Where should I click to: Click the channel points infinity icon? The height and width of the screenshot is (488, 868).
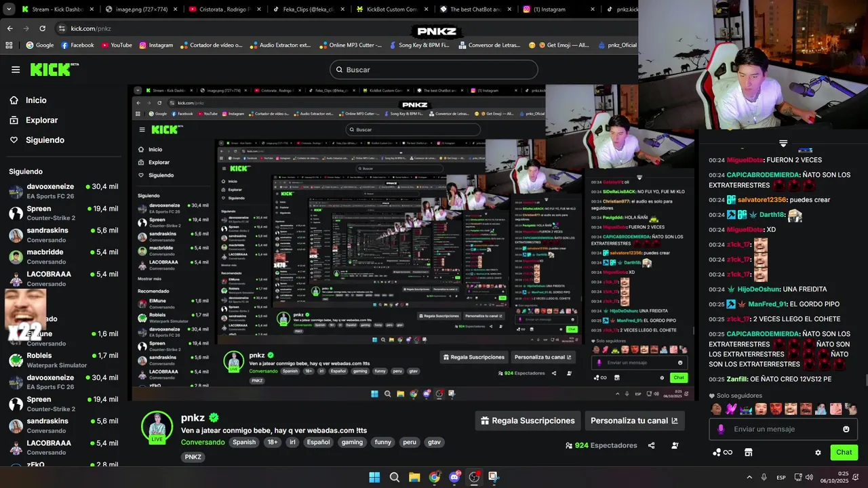pos(723,452)
